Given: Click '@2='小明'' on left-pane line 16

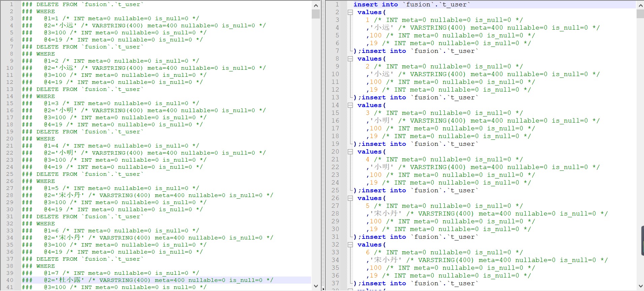Looking at the screenshot, I should (60, 110).
